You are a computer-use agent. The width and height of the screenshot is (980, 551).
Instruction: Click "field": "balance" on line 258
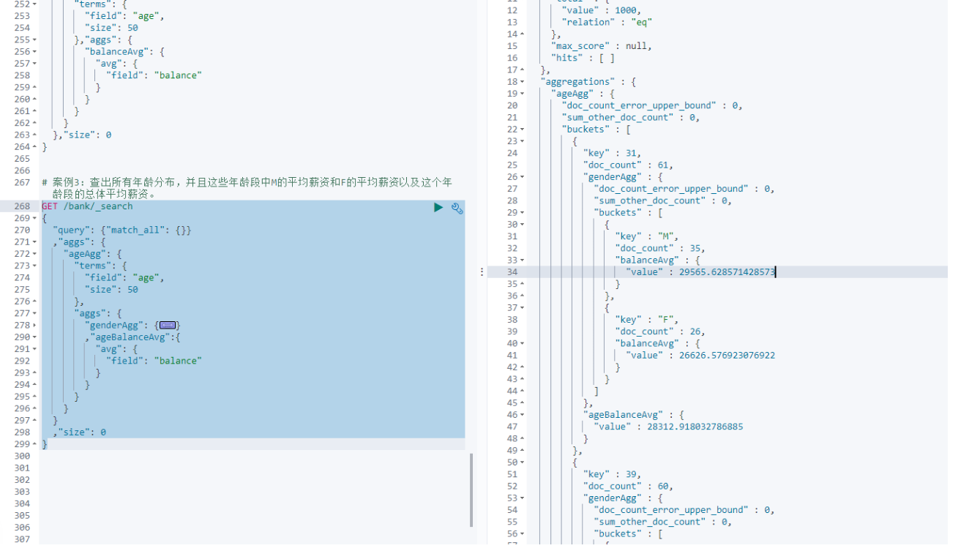point(154,75)
